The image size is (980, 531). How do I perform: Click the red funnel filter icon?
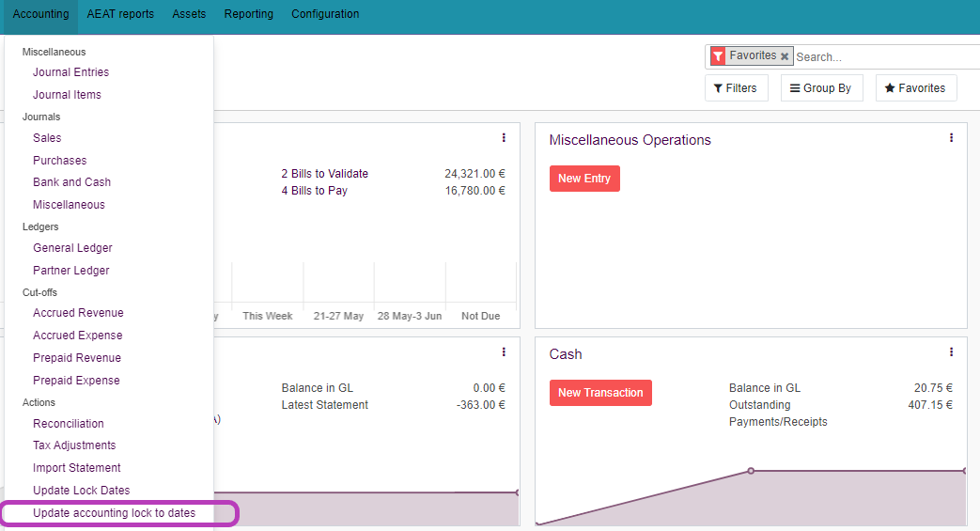point(718,56)
